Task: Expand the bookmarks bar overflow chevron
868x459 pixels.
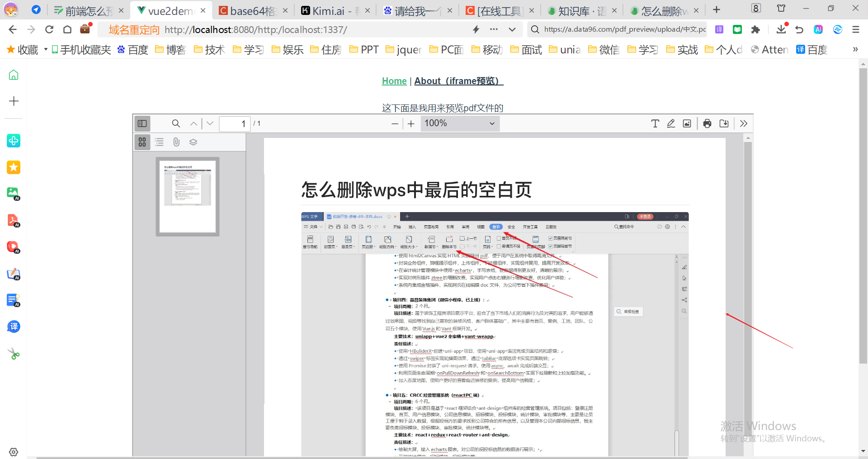Action: pyautogui.click(x=855, y=50)
